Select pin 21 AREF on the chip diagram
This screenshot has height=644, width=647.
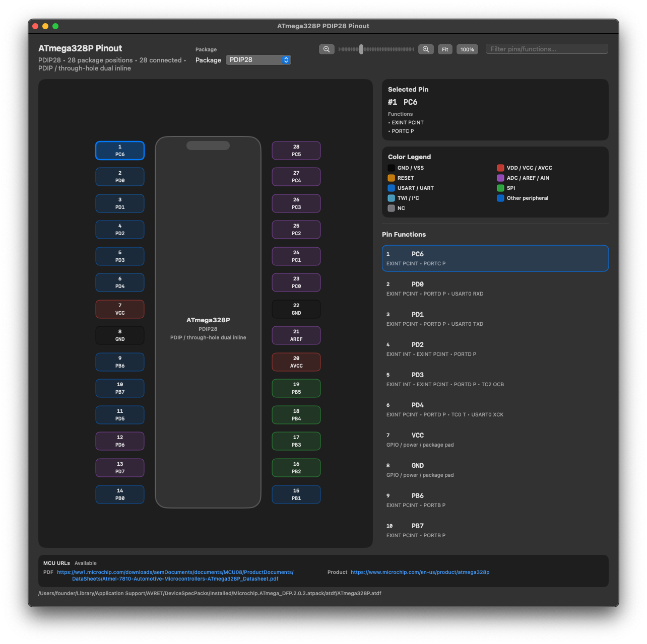[x=296, y=335]
